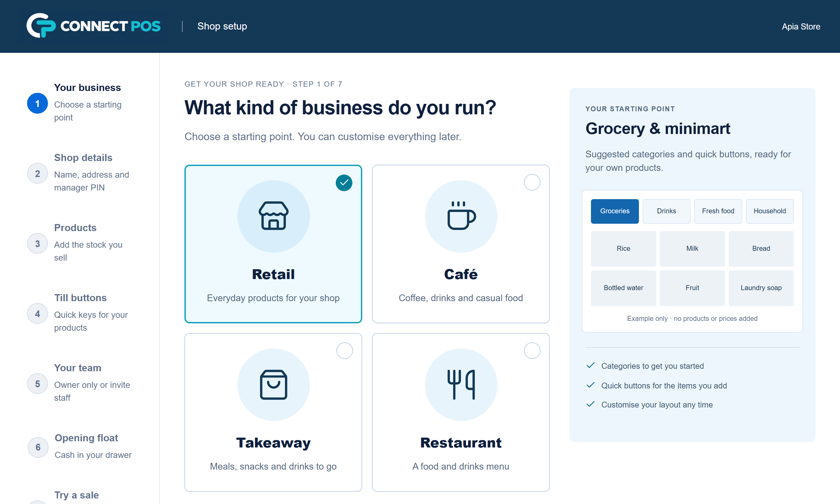This screenshot has width=840, height=504.
Task: Choose the Retail card title
Action: (x=273, y=274)
